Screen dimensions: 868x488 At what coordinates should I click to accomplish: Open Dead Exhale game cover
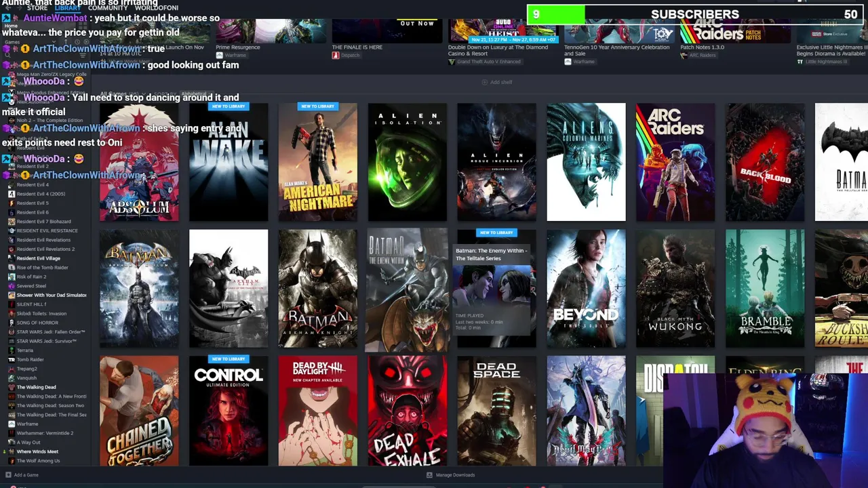[407, 411]
